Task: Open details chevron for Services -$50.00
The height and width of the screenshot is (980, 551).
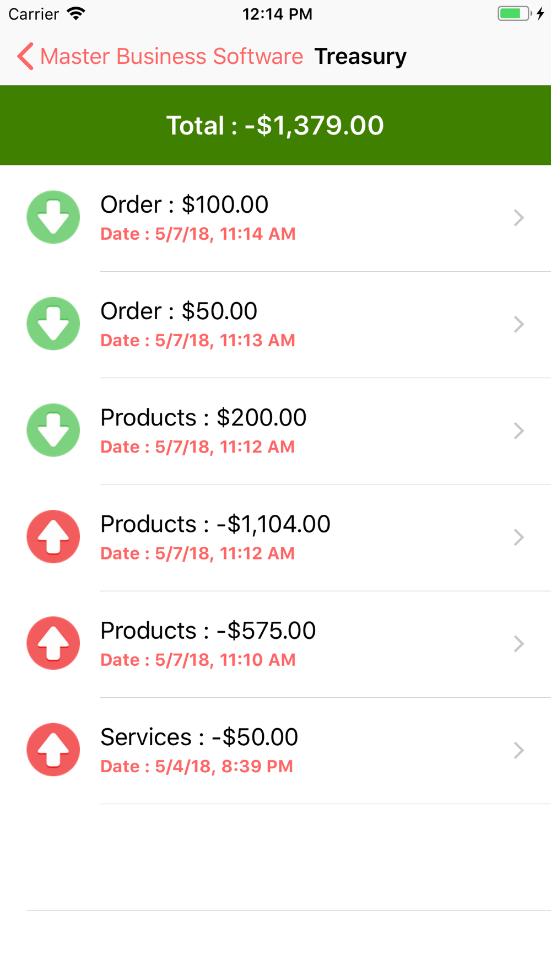Action: click(518, 750)
